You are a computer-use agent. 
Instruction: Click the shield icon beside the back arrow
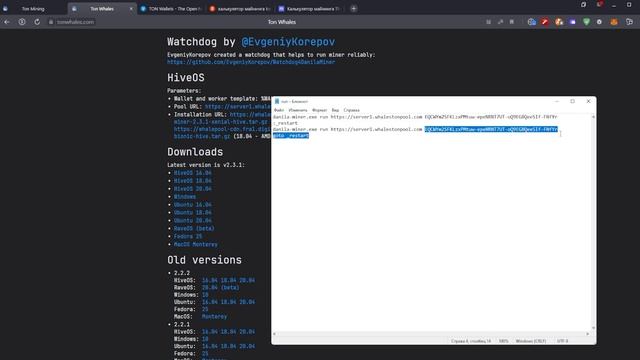pos(22,22)
